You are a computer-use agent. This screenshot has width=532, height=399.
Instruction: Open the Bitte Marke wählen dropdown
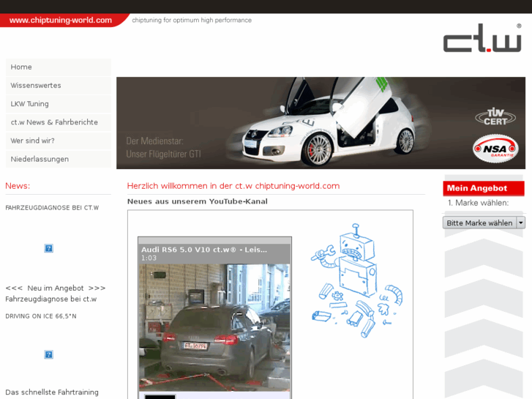pyautogui.click(x=484, y=223)
